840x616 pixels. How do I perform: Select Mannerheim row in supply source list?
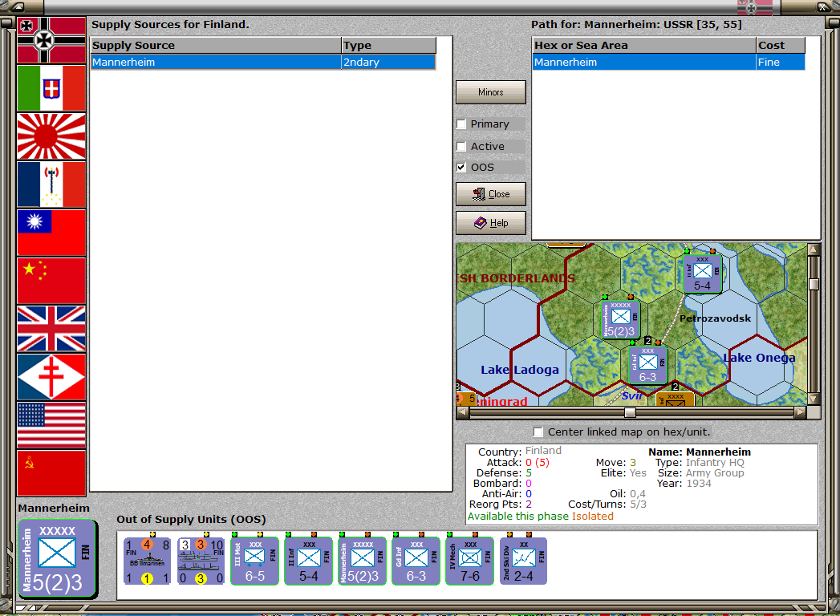point(263,62)
